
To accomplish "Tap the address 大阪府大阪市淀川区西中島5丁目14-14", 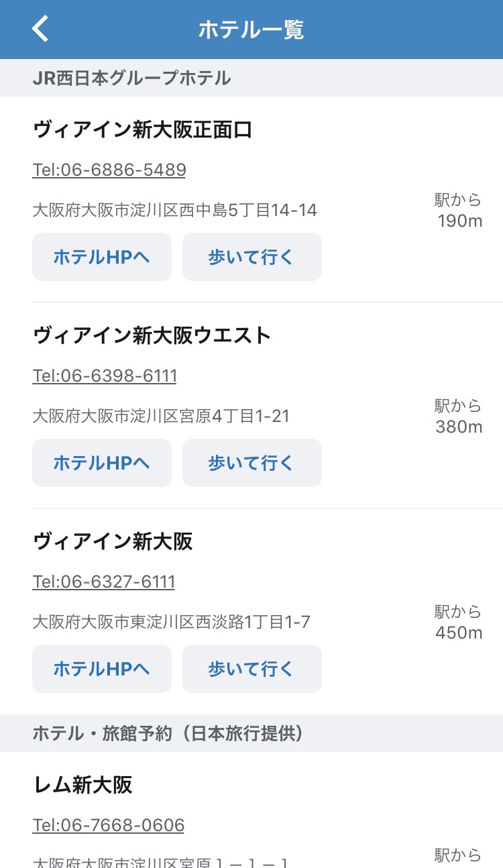I will point(174,211).
